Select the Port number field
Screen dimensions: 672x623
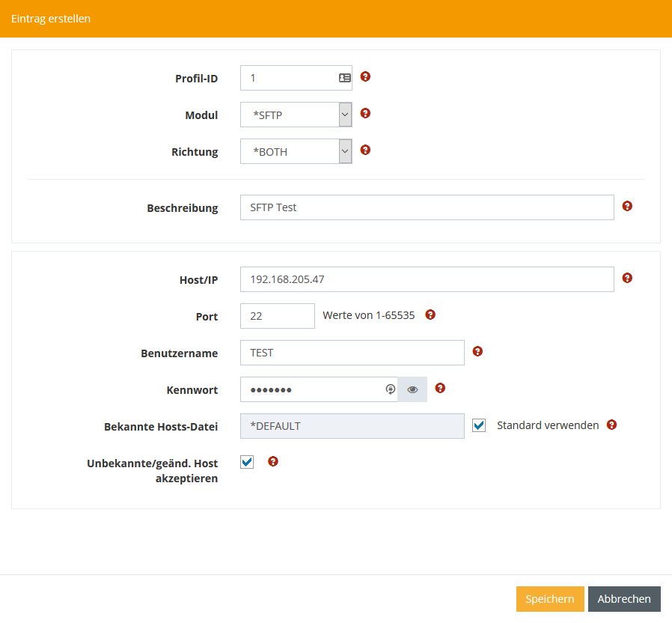(x=277, y=316)
